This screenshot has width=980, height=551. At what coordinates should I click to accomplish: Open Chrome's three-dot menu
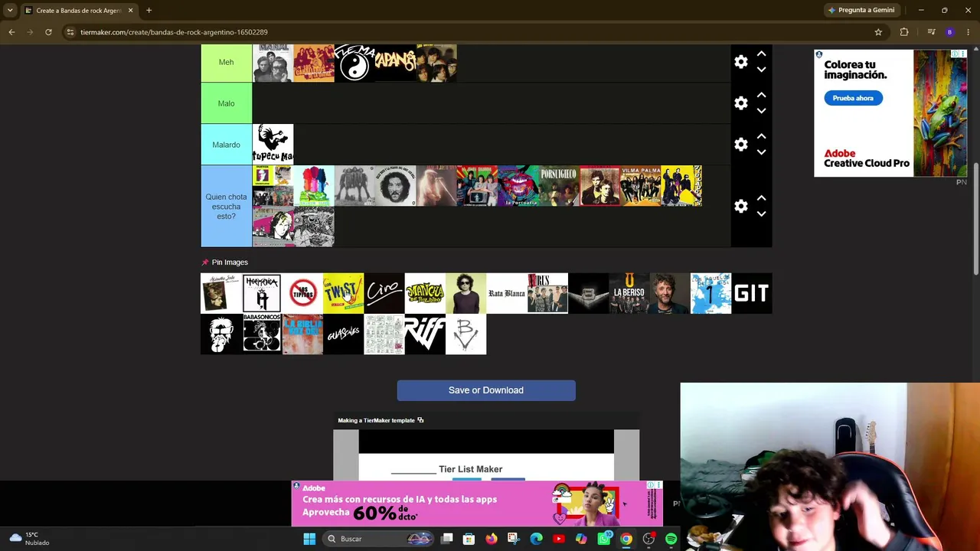coord(968,32)
